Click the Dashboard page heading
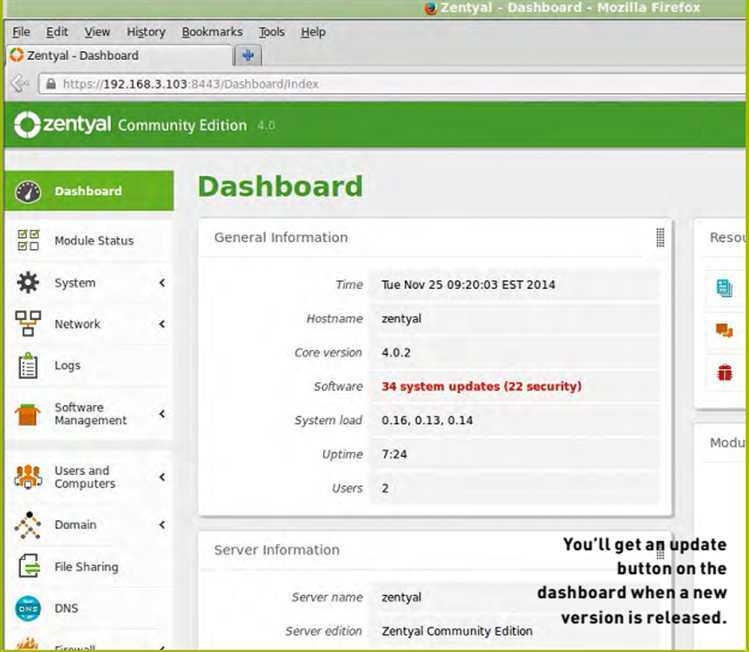This screenshot has height=652, width=749. click(280, 186)
